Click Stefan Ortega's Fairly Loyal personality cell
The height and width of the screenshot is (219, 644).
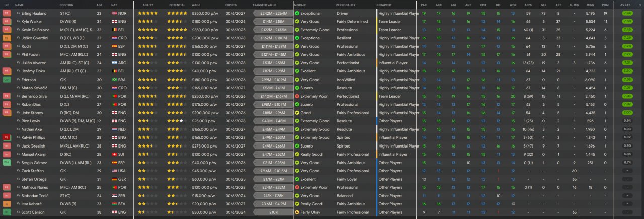(x=347, y=179)
